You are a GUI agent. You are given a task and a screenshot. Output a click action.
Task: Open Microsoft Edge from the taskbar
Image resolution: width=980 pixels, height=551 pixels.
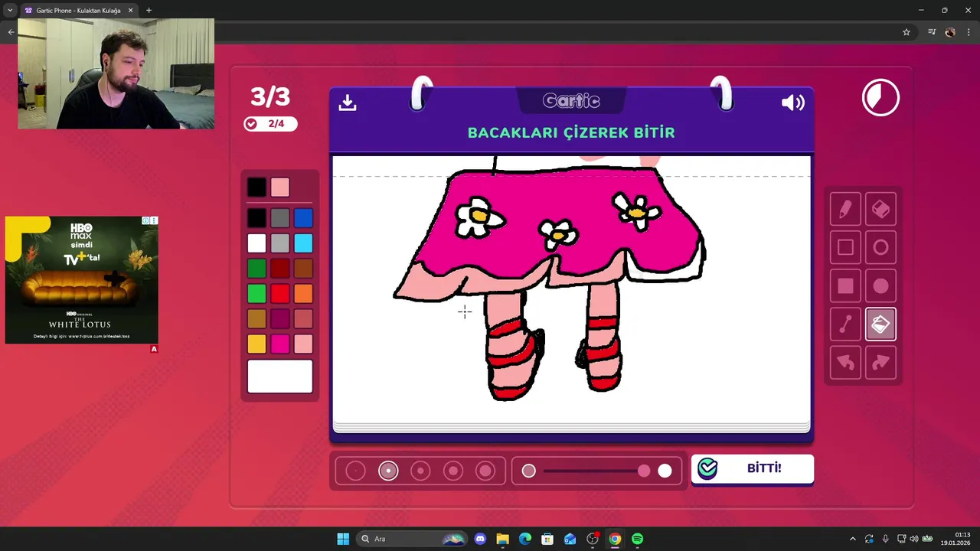pos(525,539)
